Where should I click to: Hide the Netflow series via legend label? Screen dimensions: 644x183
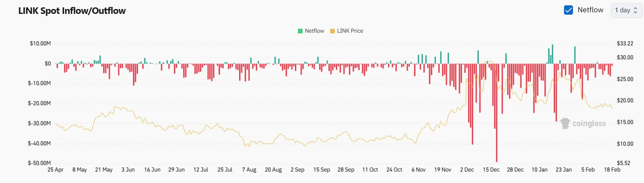tap(314, 31)
